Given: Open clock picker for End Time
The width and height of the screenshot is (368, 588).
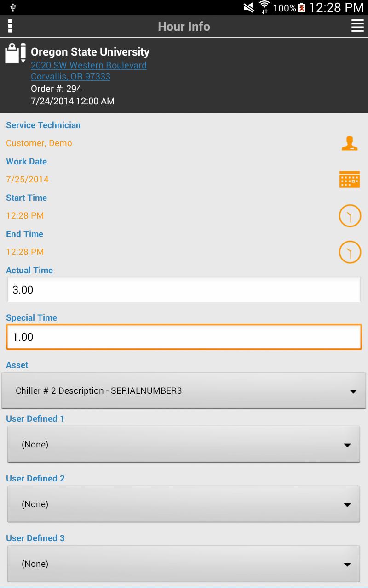Looking at the screenshot, I should [x=350, y=252].
